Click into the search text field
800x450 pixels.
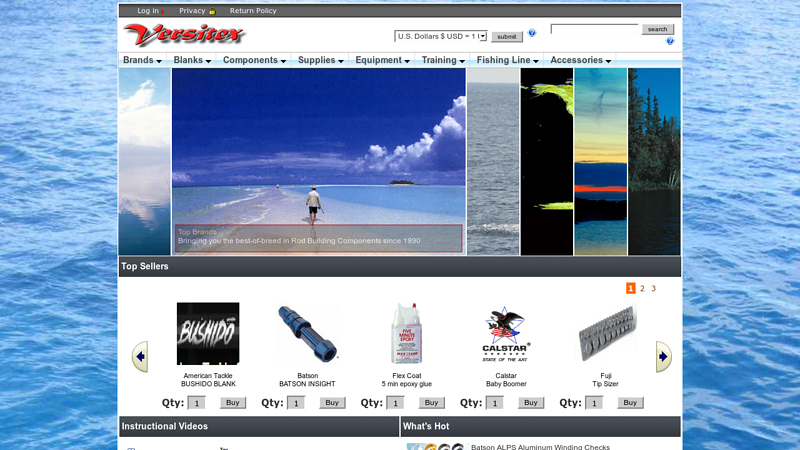click(x=594, y=29)
